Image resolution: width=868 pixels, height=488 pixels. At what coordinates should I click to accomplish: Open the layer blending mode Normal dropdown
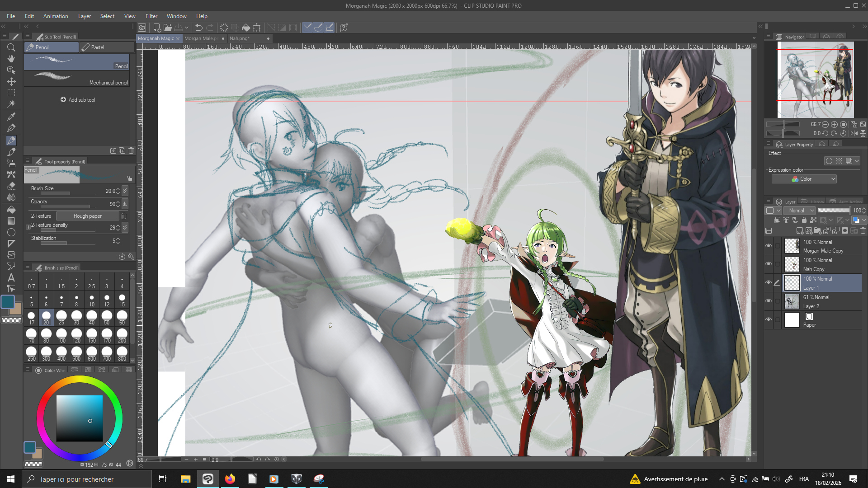[x=800, y=211]
